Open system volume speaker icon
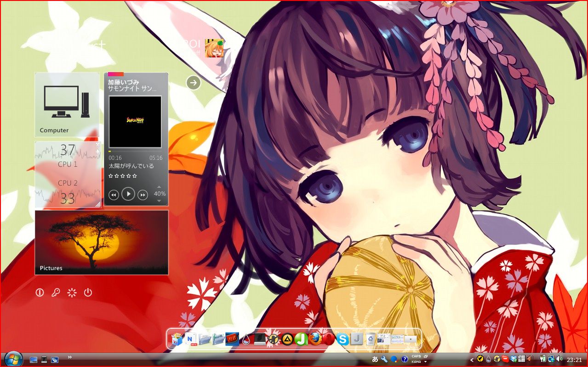The image size is (588, 367). click(x=559, y=359)
